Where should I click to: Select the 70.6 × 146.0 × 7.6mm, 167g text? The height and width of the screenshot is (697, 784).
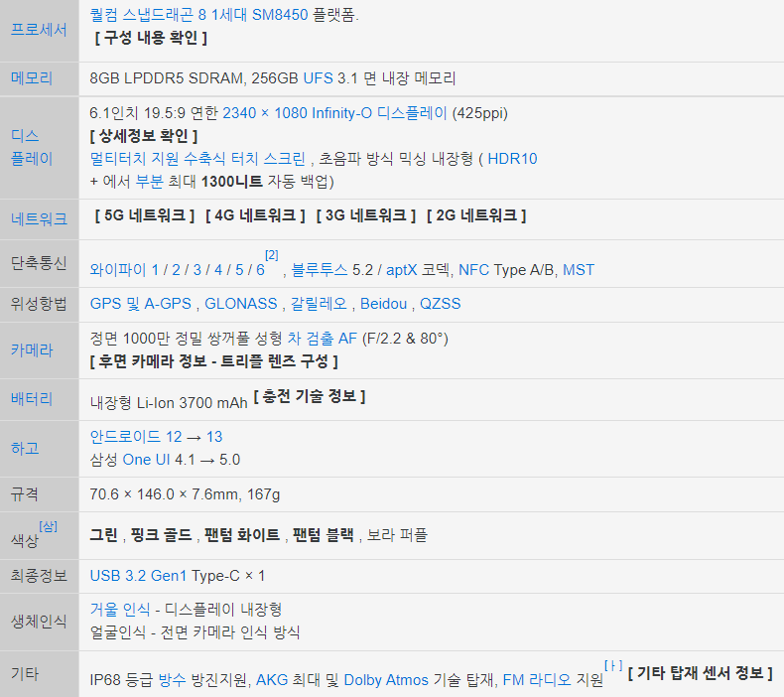(185, 494)
